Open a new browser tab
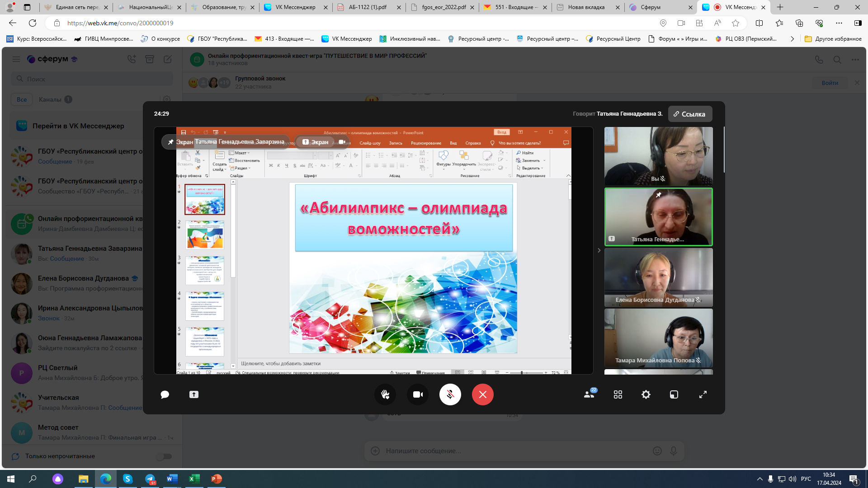 click(780, 7)
